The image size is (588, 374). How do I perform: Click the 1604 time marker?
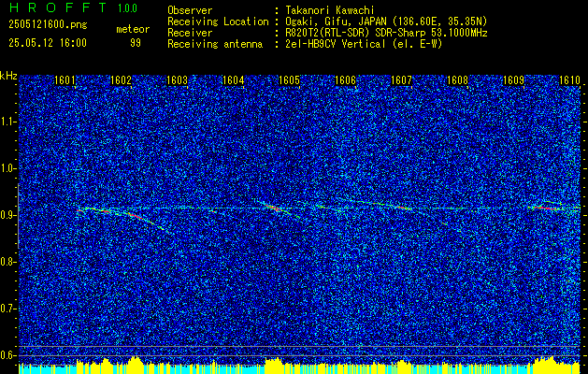[234, 79]
